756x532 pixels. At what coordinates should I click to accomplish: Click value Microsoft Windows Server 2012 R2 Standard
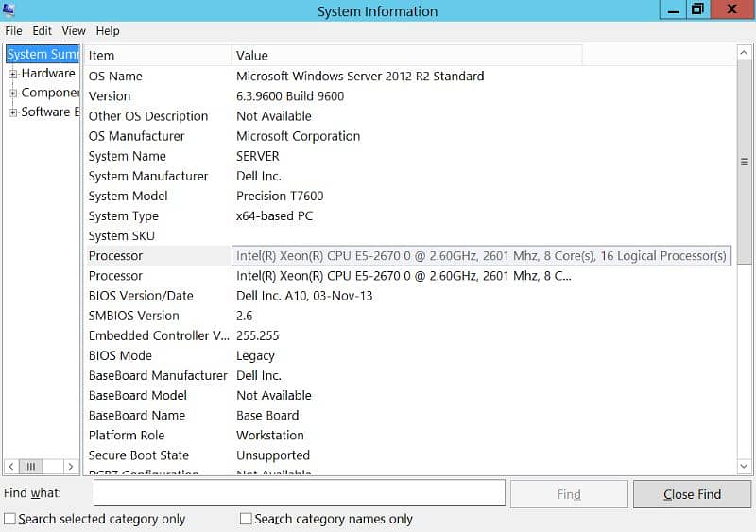coord(360,77)
